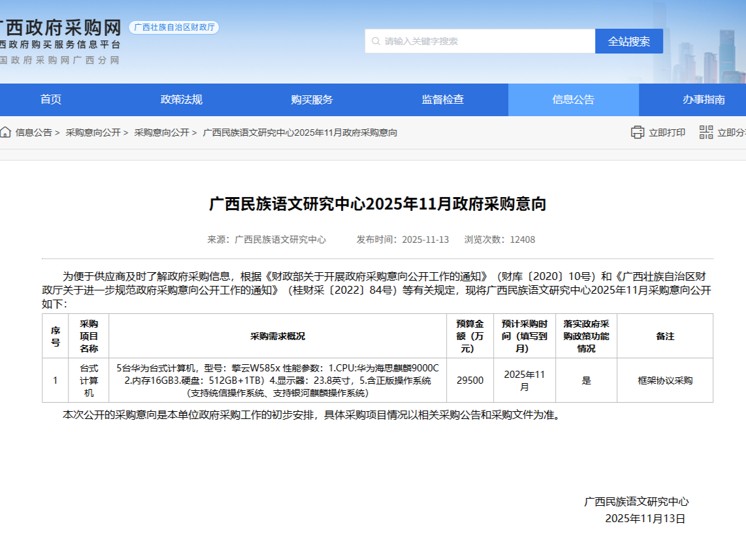Click the home icon in the breadcrumb bar
This screenshot has width=746, height=560.
point(6,132)
